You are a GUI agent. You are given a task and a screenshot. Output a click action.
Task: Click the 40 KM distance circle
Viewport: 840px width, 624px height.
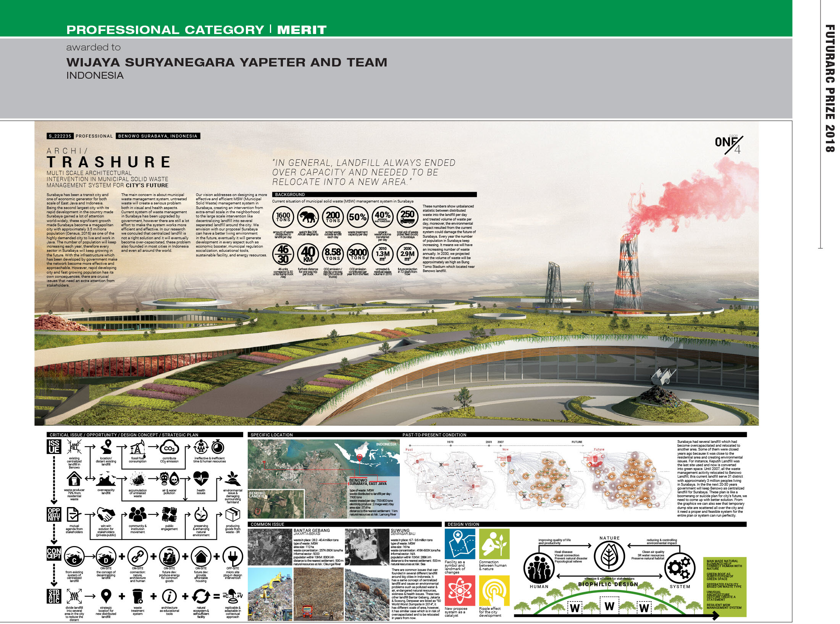point(308,254)
